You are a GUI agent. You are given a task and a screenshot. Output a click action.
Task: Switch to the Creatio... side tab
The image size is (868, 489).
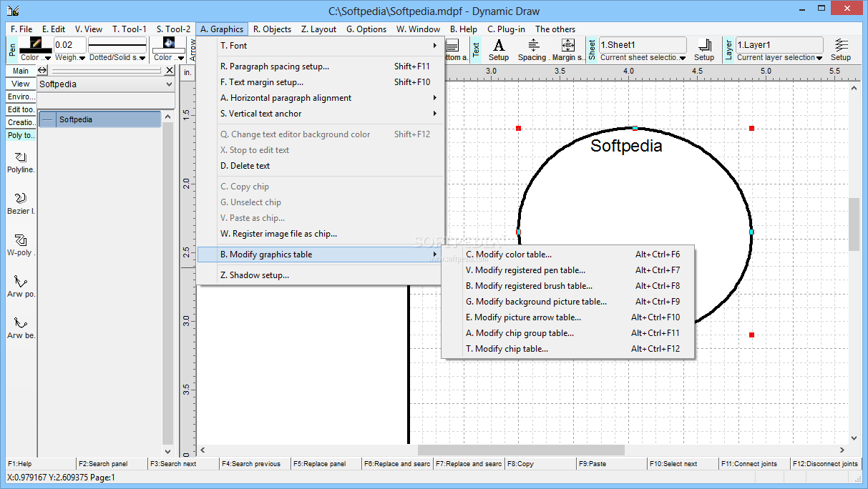21,122
